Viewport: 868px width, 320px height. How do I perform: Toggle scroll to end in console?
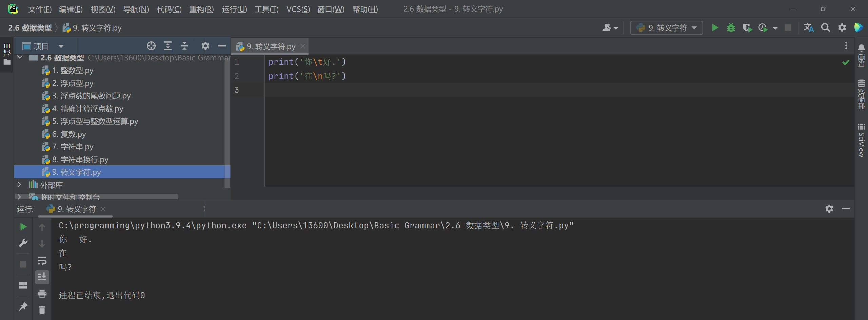(42, 277)
